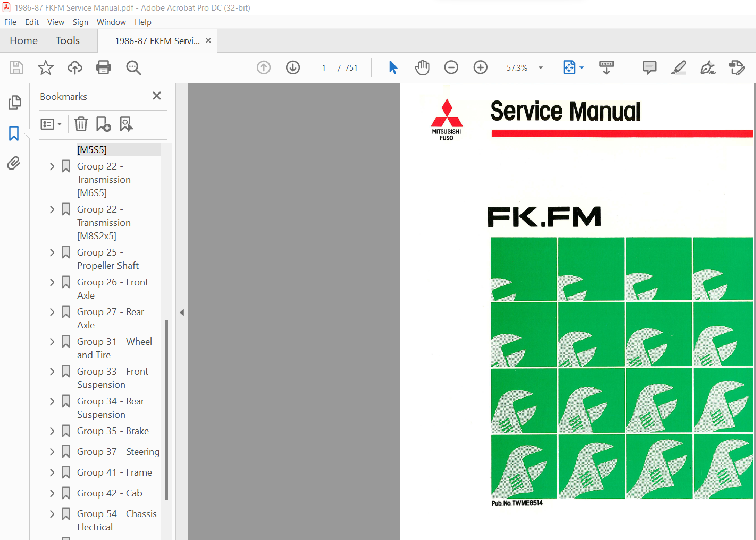This screenshot has width=756, height=540.
Task: Select the 1986-87 FKFM Service document tab
Action: (x=157, y=41)
